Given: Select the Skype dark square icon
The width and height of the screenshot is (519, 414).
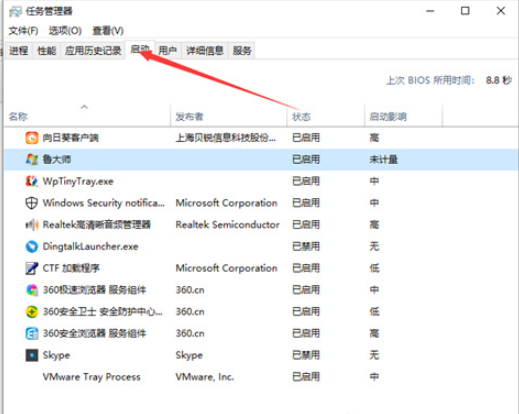Looking at the screenshot, I should pos(32,355).
